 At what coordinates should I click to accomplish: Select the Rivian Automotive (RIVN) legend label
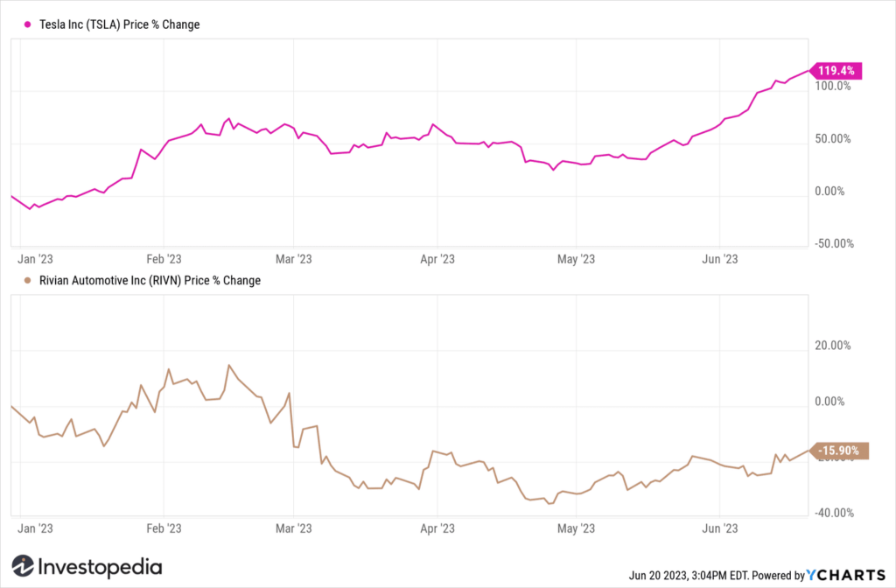[x=150, y=281]
